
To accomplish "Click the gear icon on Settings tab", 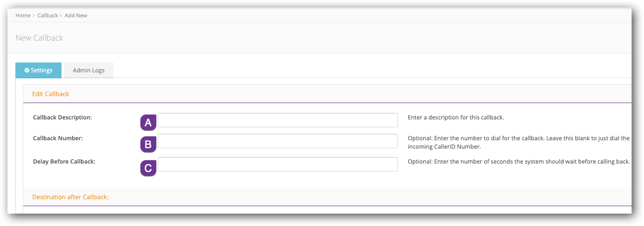I will (27, 70).
